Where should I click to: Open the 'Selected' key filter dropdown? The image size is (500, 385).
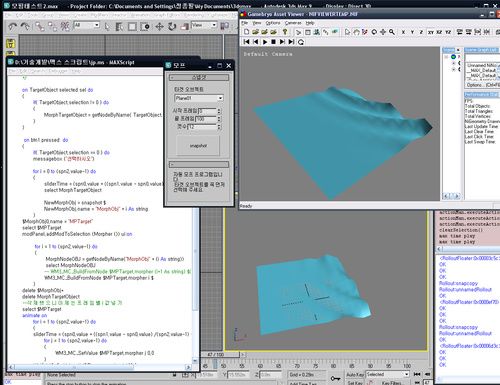point(387,374)
